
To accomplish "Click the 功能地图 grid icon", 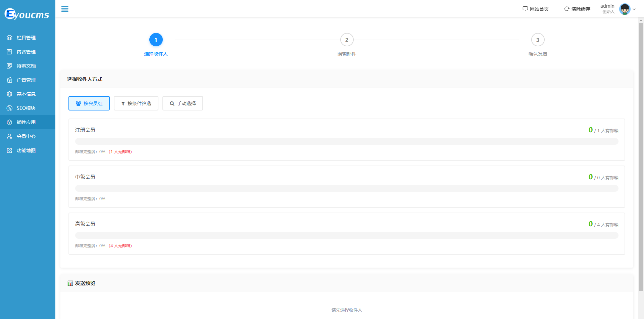I will click(x=9, y=150).
